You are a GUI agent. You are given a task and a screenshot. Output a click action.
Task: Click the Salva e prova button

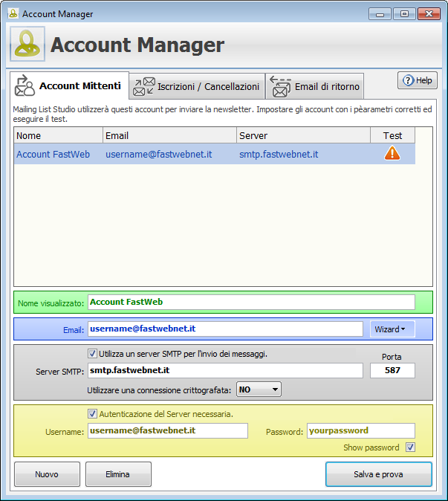click(x=379, y=474)
